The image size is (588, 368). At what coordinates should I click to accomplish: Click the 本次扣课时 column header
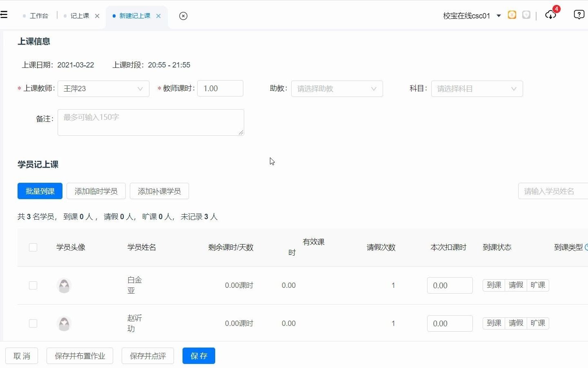coord(448,247)
